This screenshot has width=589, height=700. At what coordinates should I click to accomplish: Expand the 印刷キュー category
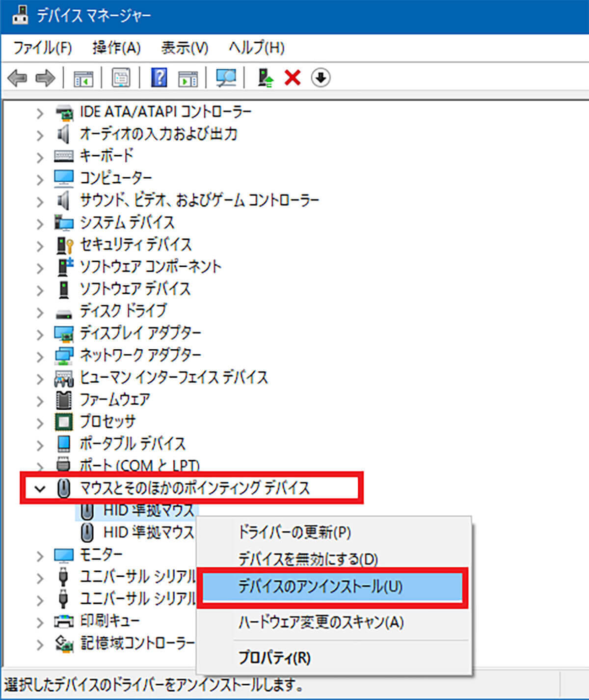pos(40,622)
